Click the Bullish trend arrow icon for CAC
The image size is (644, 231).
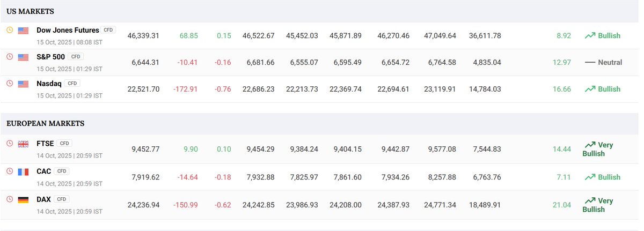tap(590, 177)
